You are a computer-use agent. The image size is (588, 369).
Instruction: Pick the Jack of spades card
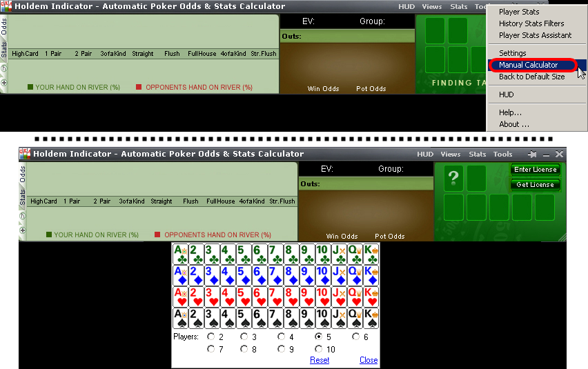click(340, 318)
